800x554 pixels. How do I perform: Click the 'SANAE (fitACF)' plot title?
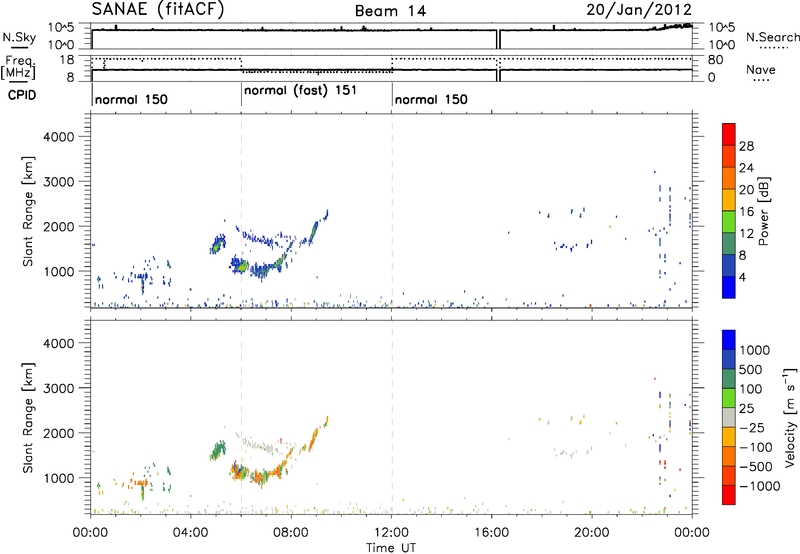click(x=158, y=9)
